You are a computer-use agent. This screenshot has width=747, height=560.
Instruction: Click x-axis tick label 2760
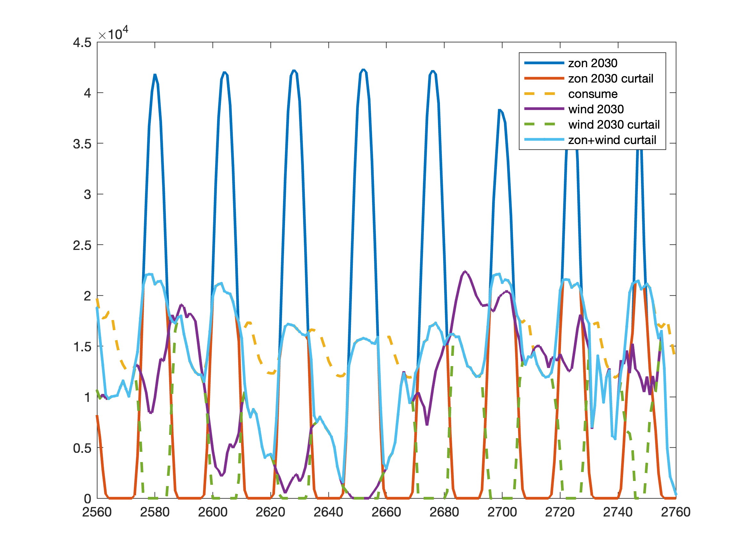point(676,512)
